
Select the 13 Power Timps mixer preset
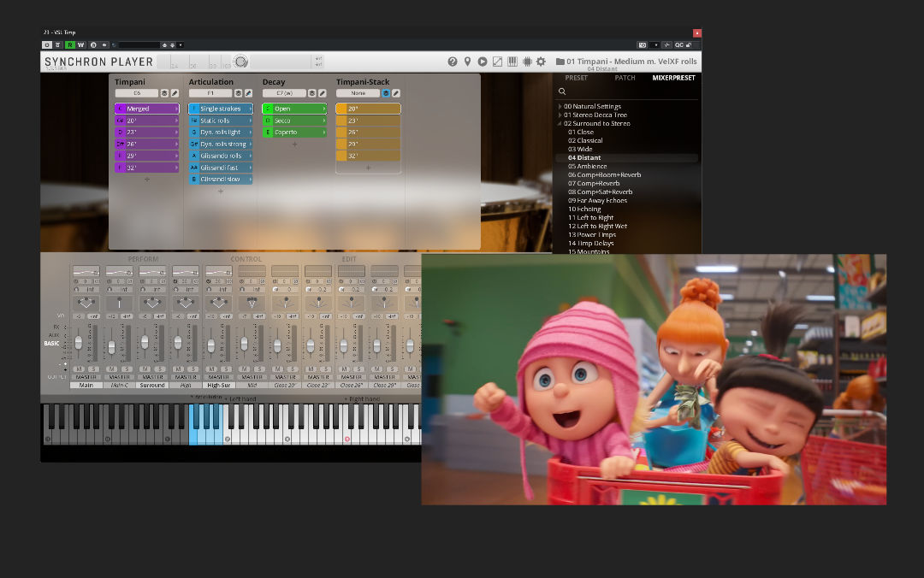(592, 234)
